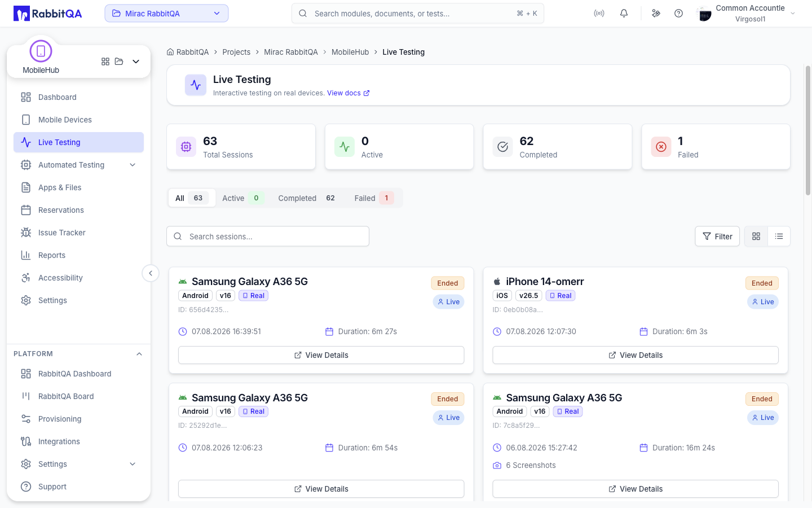Image resolution: width=812 pixels, height=508 pixels.
Task: Click the home icon in breadcrumb
Action: 170,52
